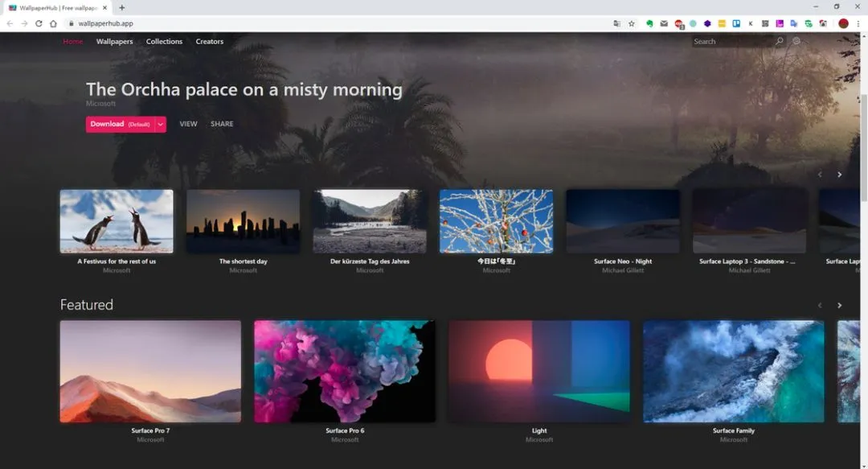Open the Chrome three-dot menu

(858, 23)
